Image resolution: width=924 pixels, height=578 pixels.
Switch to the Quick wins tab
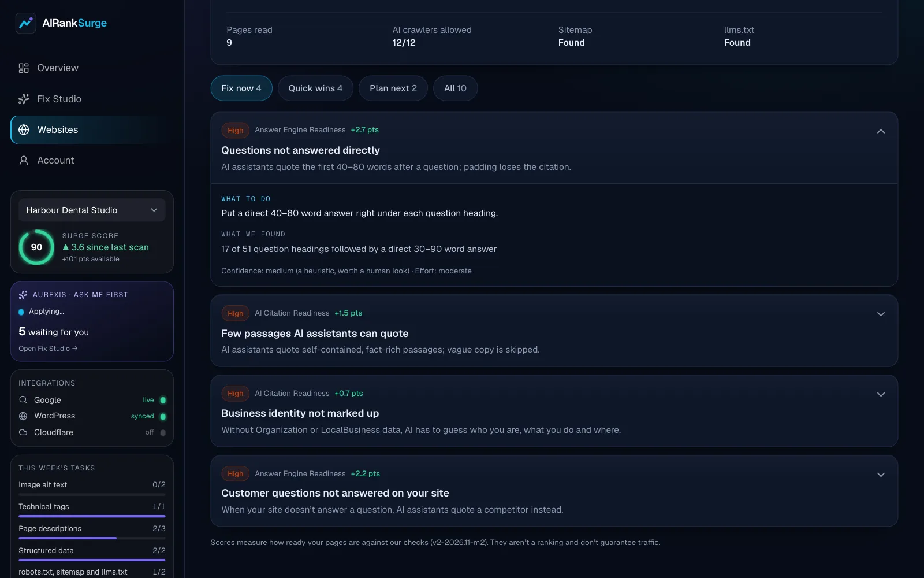pos(315,88)
